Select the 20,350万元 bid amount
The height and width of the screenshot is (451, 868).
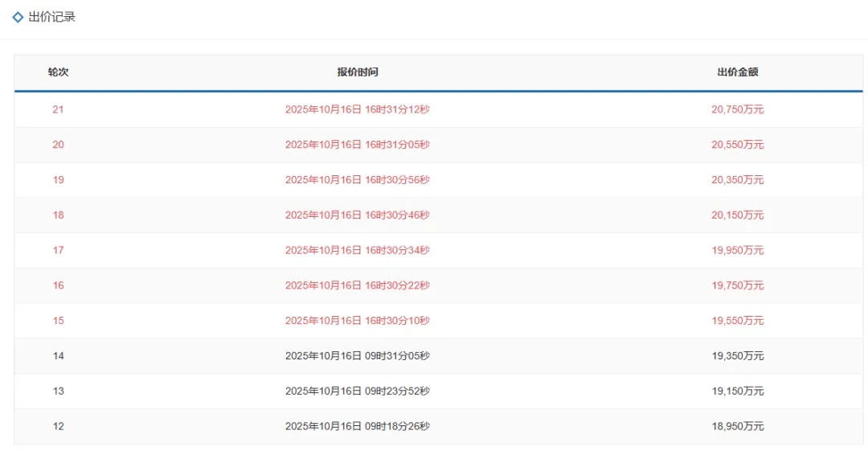click(x=737, y=180)
